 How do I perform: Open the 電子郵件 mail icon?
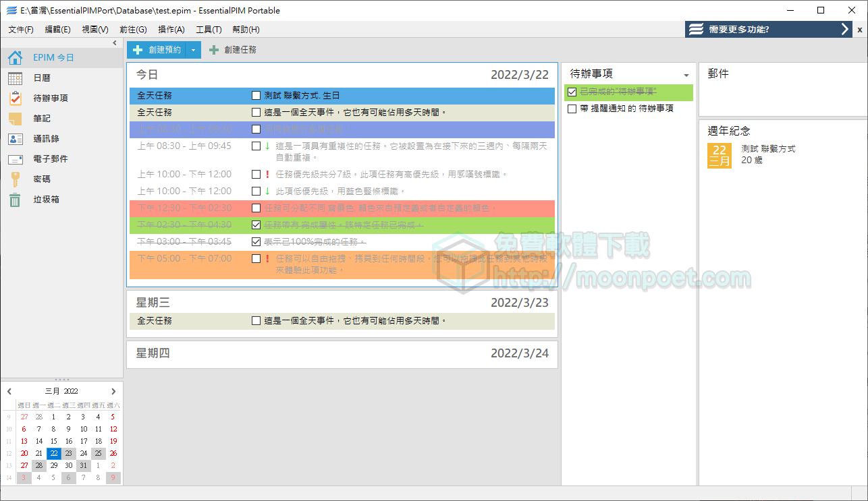coord(15,159)
